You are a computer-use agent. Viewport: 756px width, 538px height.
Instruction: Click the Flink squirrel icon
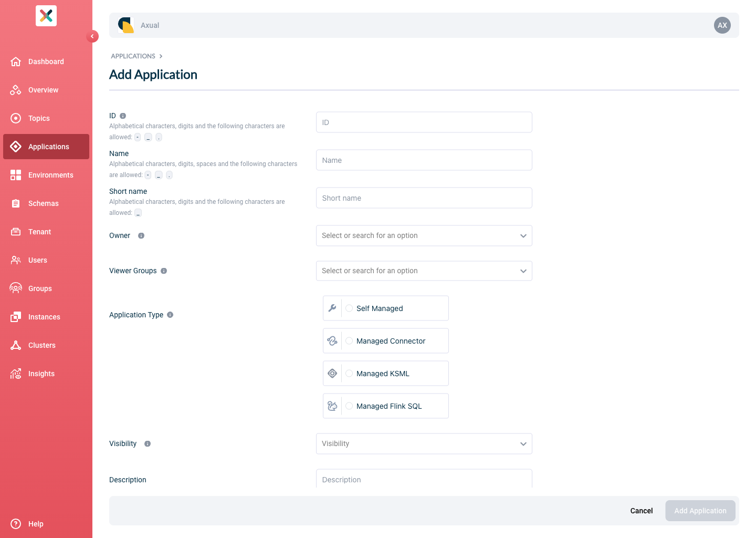332,406
